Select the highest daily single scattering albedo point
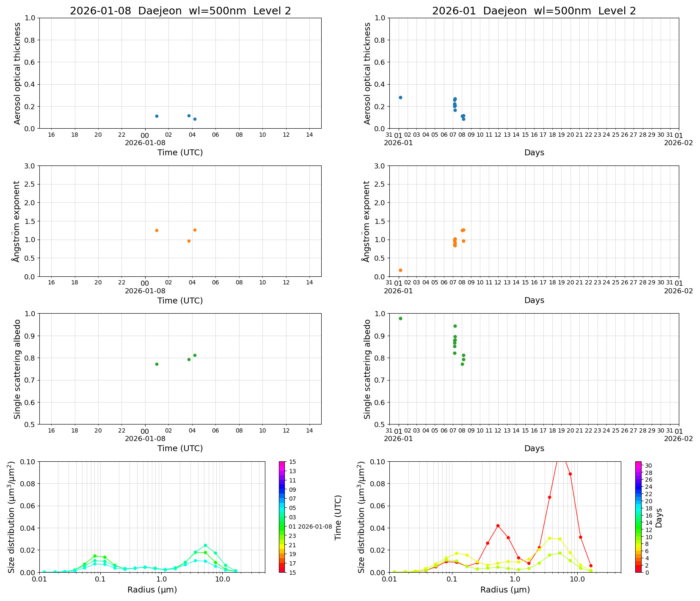 pyautogui.click(x=195, y=355)
